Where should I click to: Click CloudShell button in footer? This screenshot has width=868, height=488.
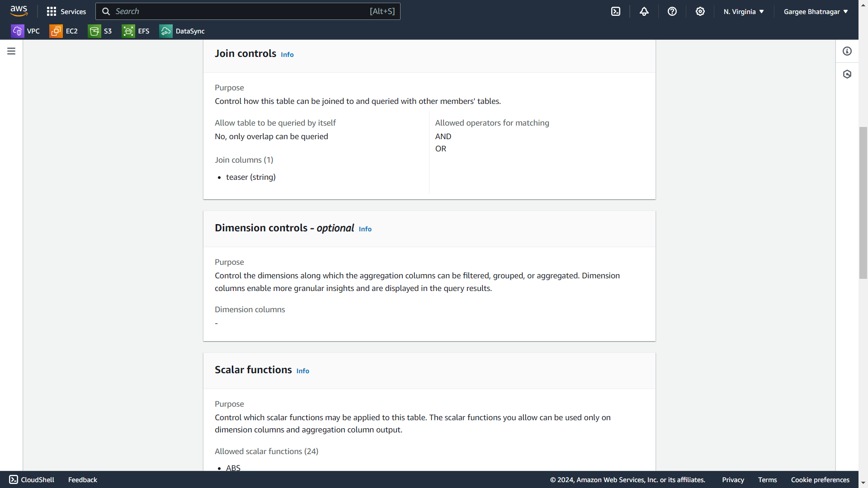[32, 479]
